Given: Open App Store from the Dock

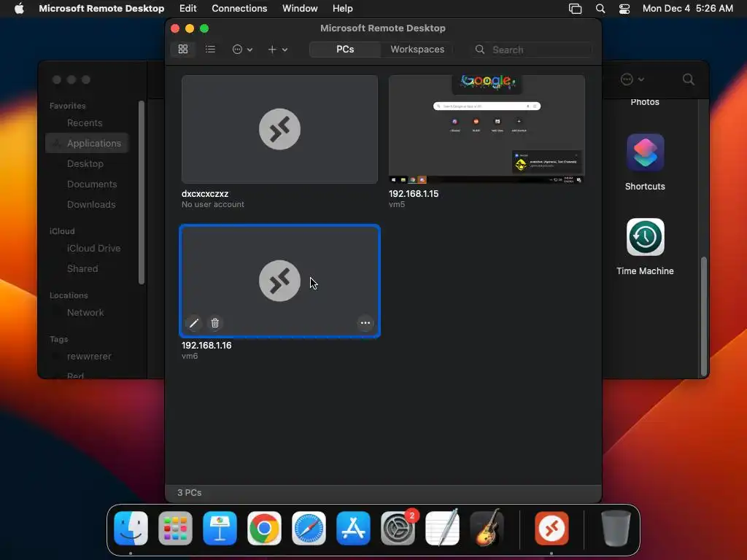Looking at the screenshot, I should pyautogui.click(x=353, y=528).
